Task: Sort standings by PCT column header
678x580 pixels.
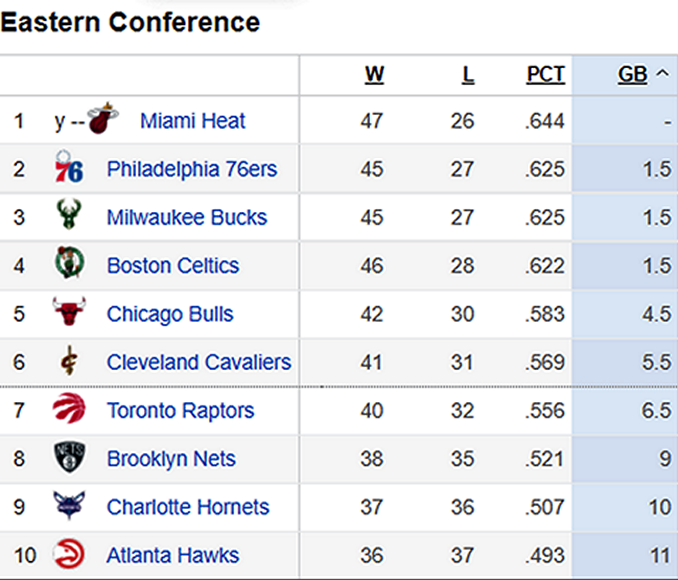Action: point(545,74)
